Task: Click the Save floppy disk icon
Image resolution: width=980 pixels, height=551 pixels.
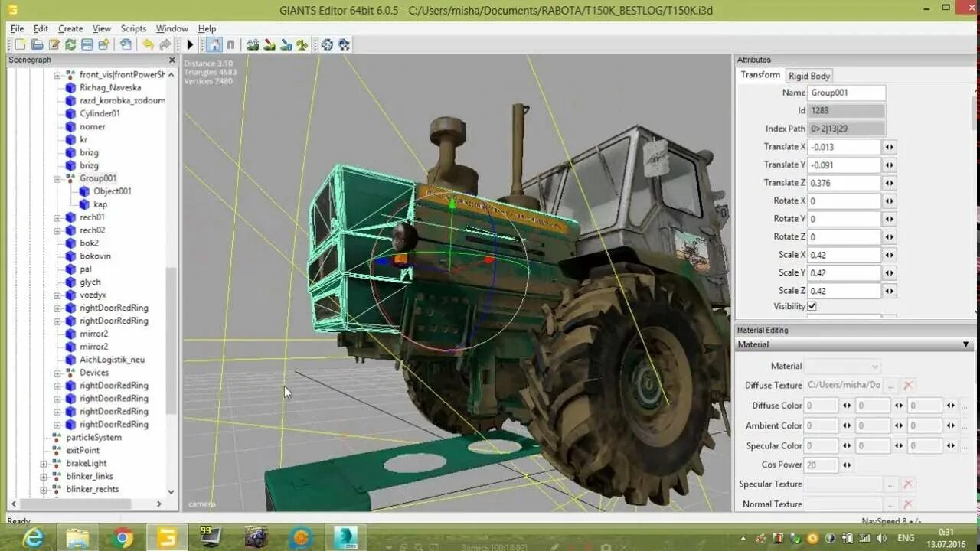Action: click(87, 45)
